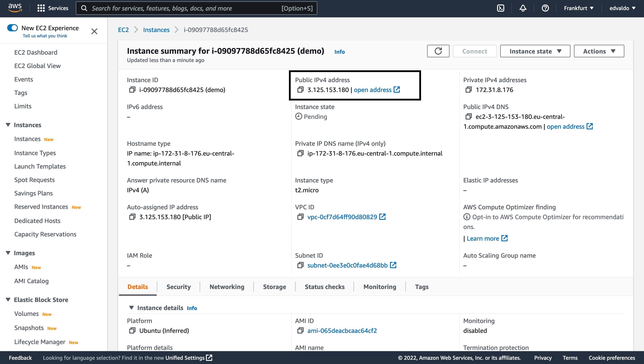Screen dimensions: 644x364
Task: Switch to the Networking tab
Action: coord(227,287)
